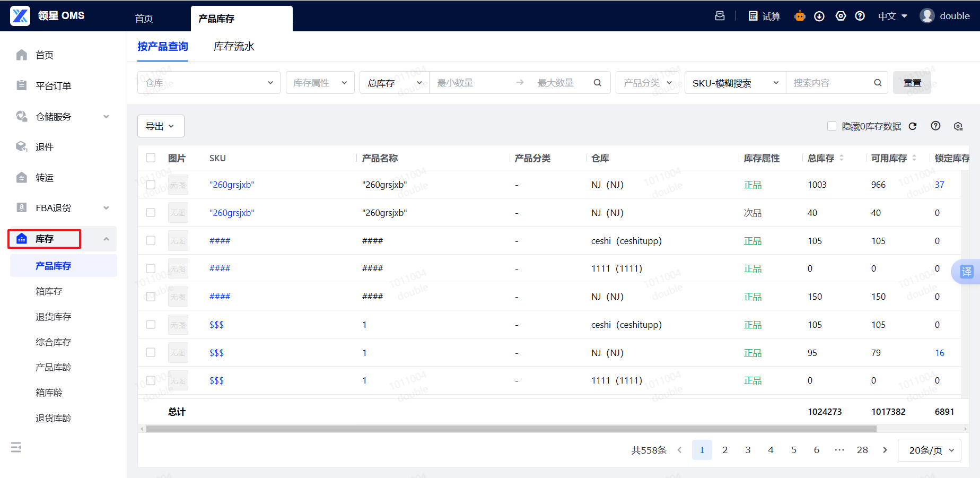Check the $$$ NJ (NJ) row
The height and width of the screenshot is (478, 980).
coord(151,353)
